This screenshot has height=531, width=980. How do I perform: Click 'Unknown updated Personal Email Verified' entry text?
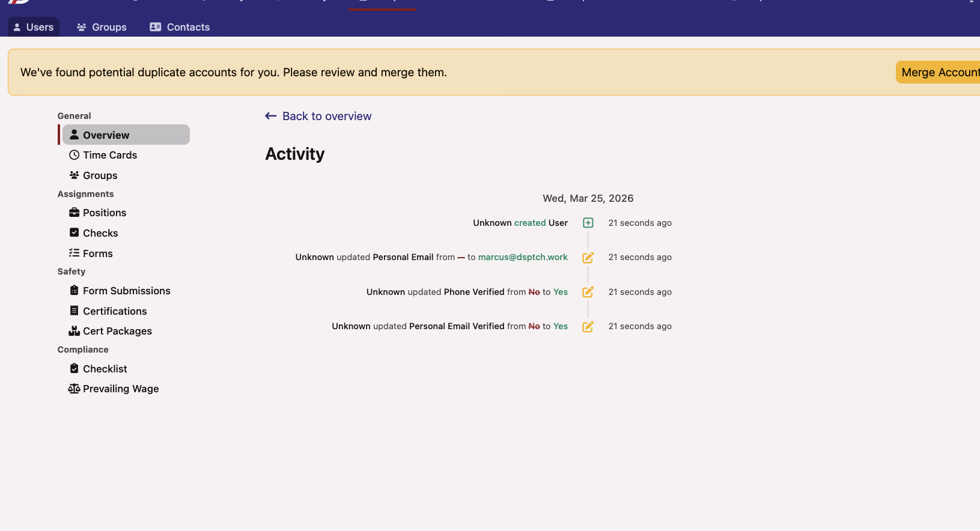click(450, 326)
